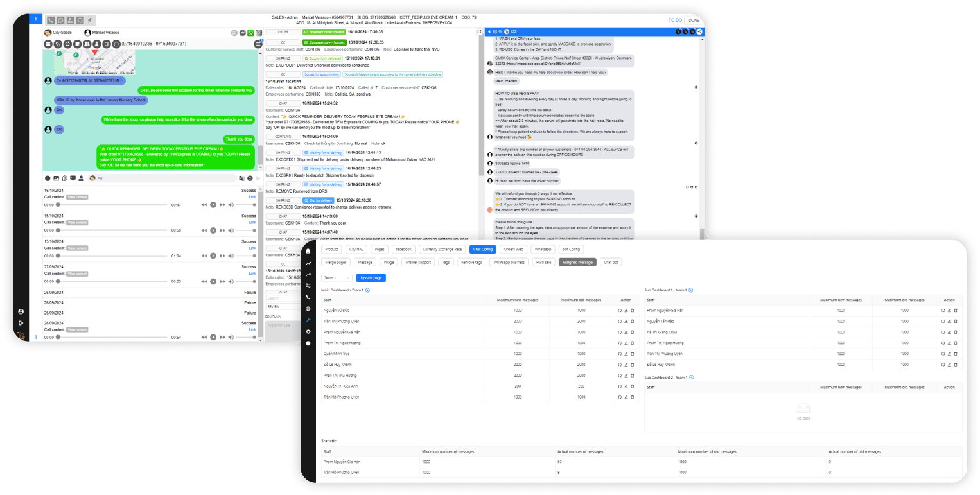Click green WhatsApp channel icon in chat header
Viewport: 980px width, 495px height.
click(250, 33)
